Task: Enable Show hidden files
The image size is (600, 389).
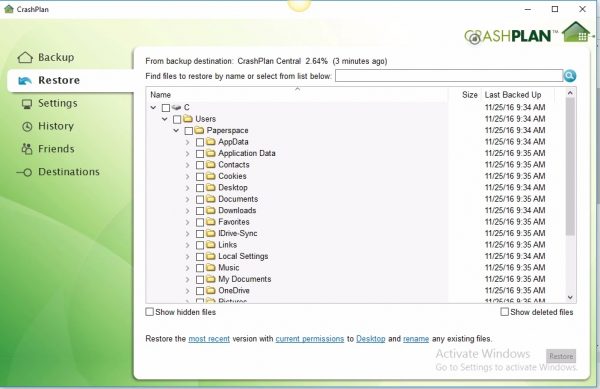Action: pos(150,312)
